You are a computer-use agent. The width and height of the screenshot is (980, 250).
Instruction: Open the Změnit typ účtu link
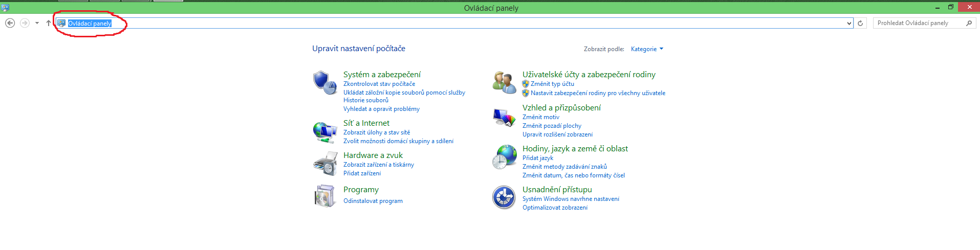(x=552, y=84)
